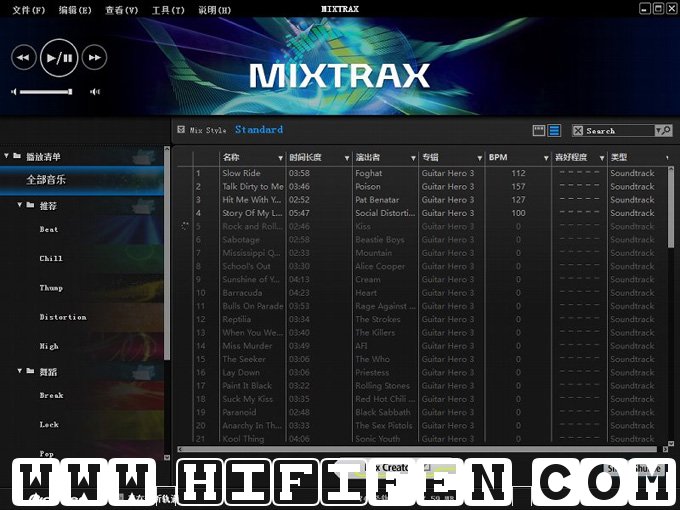Click the Alice Cooper artist cell
The width and height of the screenshot is (680, 510).
coord(380,266)
